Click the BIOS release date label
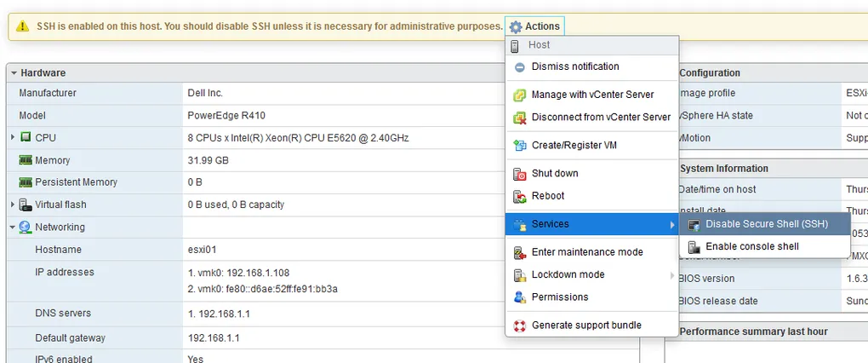Viewport: 868px width, 363px height. tap(718, 301)
